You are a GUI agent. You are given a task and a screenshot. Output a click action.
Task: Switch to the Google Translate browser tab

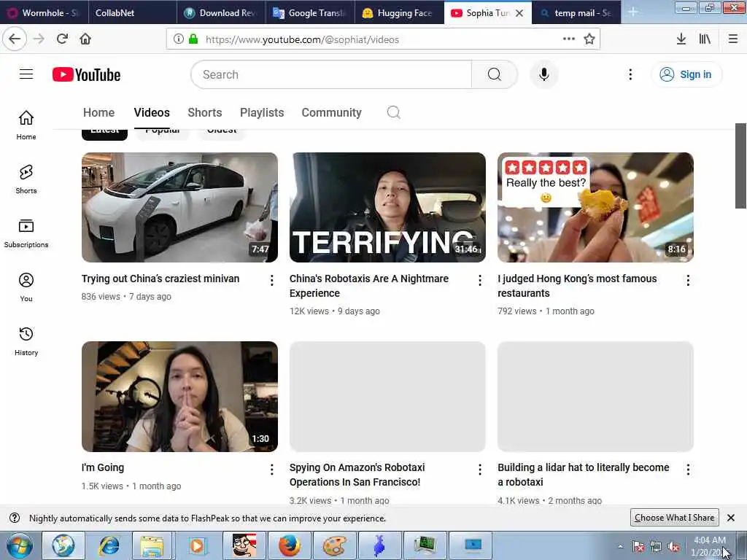(x=309, y=13)
